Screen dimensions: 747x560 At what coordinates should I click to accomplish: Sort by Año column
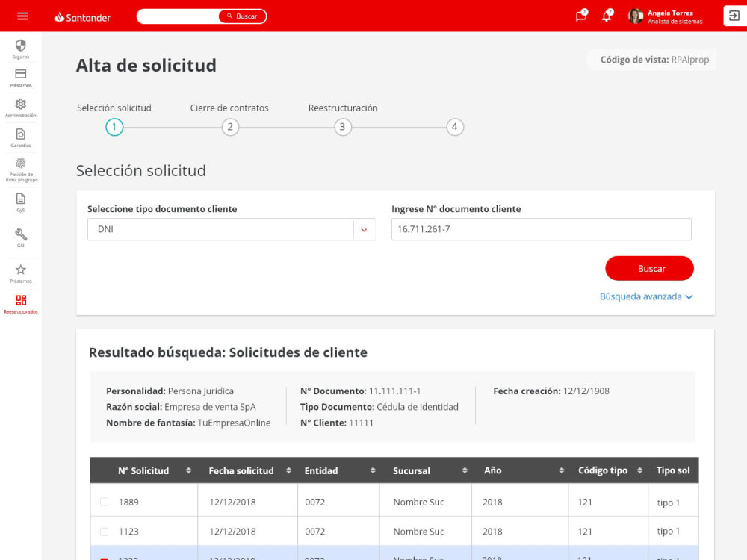[x=562, y=470]
